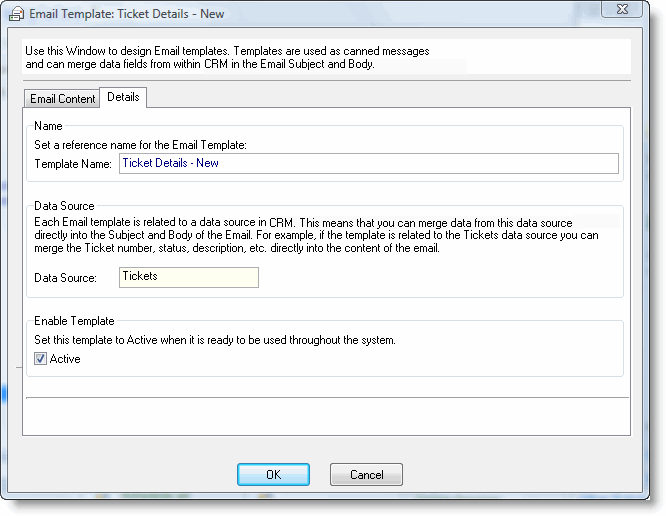Image resolution: width=666 pixels, height=516 pixels.
Task: Click the "Active" checkbox label text
Action: coord(65,359)
